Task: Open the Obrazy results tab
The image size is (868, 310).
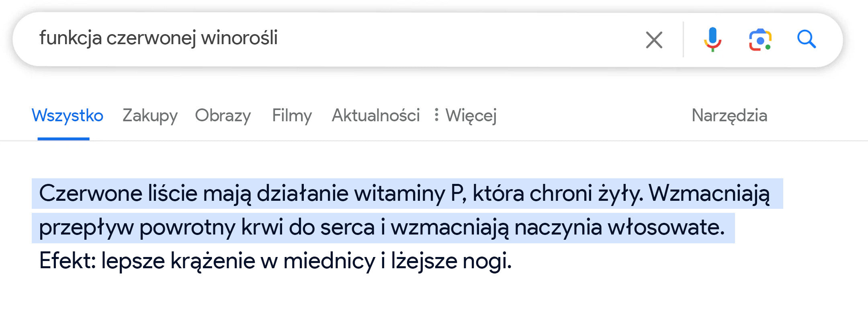Action: pyautogui.click(x=223, y=116)
